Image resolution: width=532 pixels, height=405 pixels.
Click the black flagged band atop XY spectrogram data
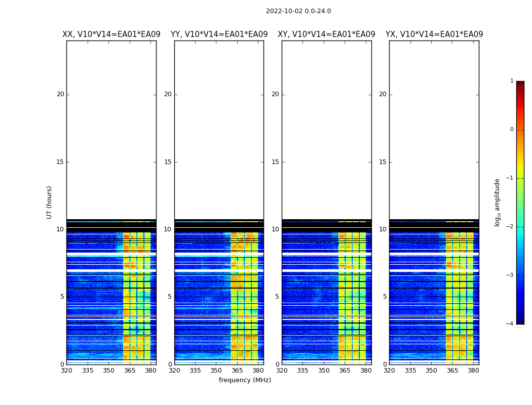tap(326, 229)
